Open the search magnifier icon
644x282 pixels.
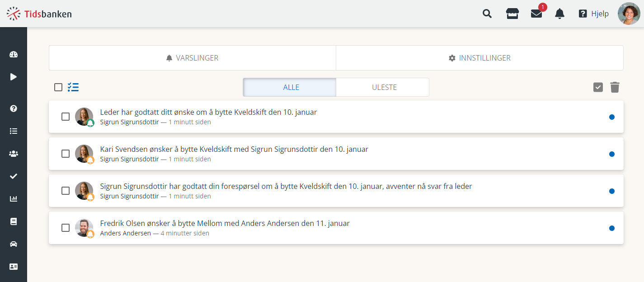[487, 14]
